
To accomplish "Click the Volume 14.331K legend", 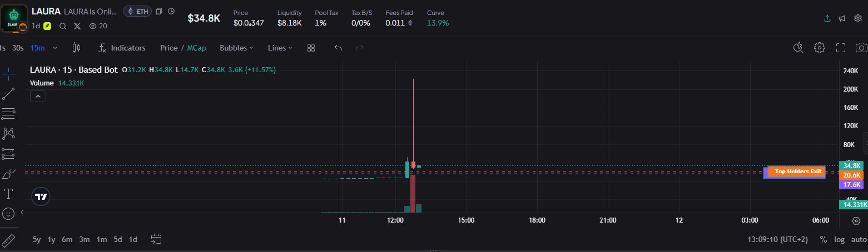I will [x=57, y=83].
